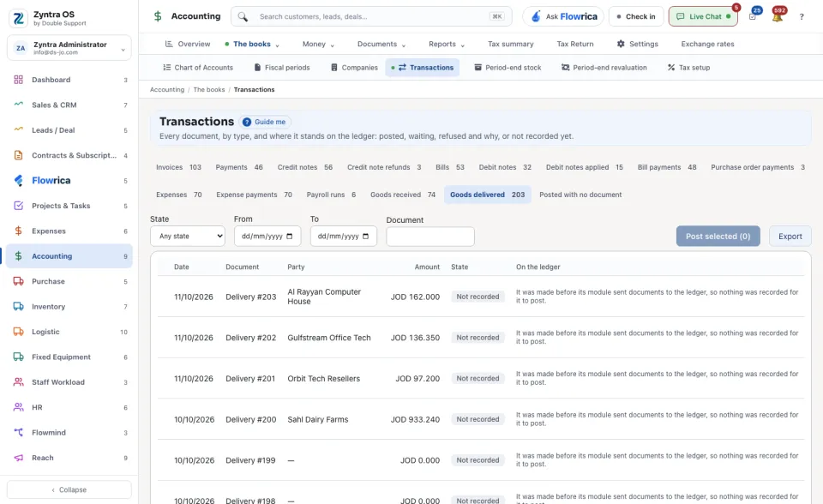The image size is (823, 504).
Task: Click the search magnifier icon
Action: click(x=243, y=17)
